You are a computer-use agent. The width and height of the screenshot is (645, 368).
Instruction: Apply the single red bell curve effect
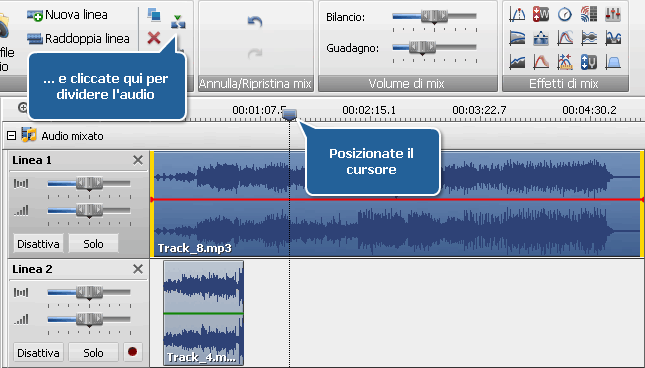(541, 62)
